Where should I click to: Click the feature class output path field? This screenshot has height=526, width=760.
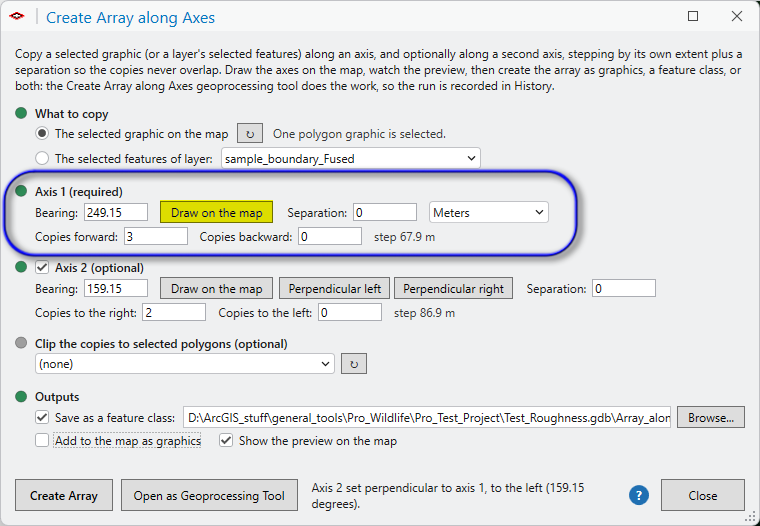click(x=427, y=417)
